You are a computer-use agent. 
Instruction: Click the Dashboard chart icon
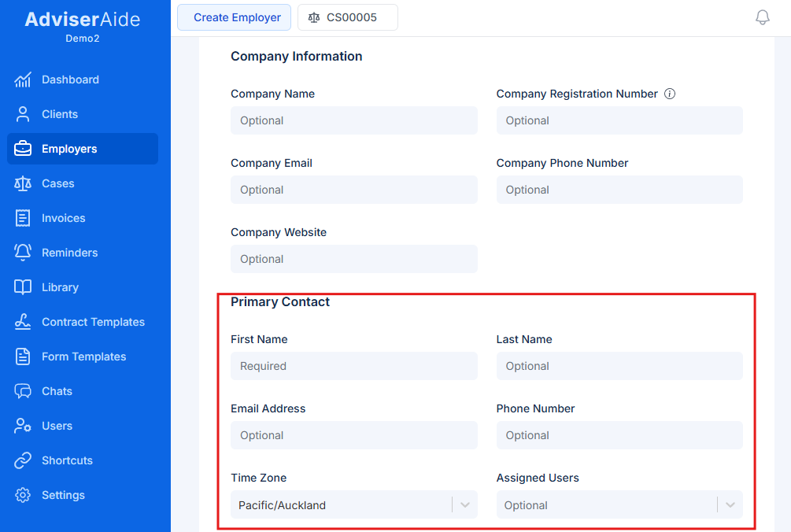click(x=23, y=79)
